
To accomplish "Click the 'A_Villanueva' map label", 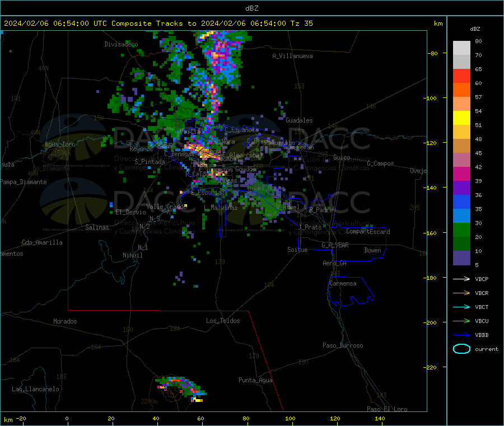I will (292, 56).
